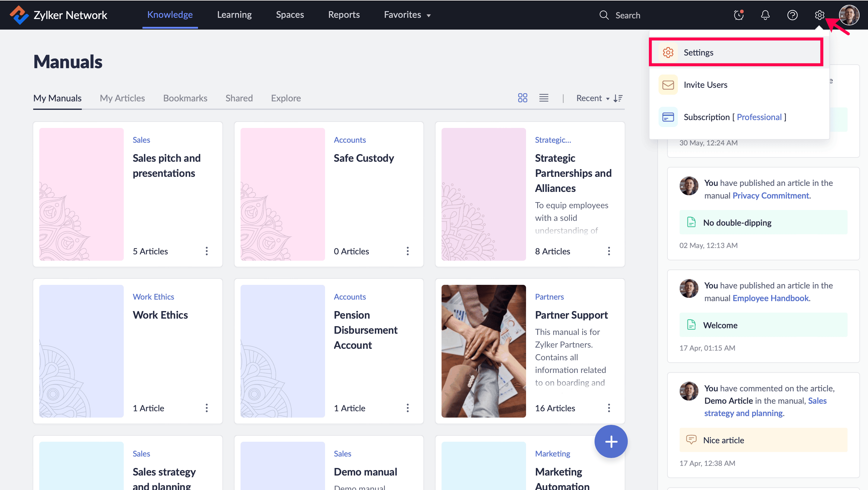Click the Search field in header

627,15
